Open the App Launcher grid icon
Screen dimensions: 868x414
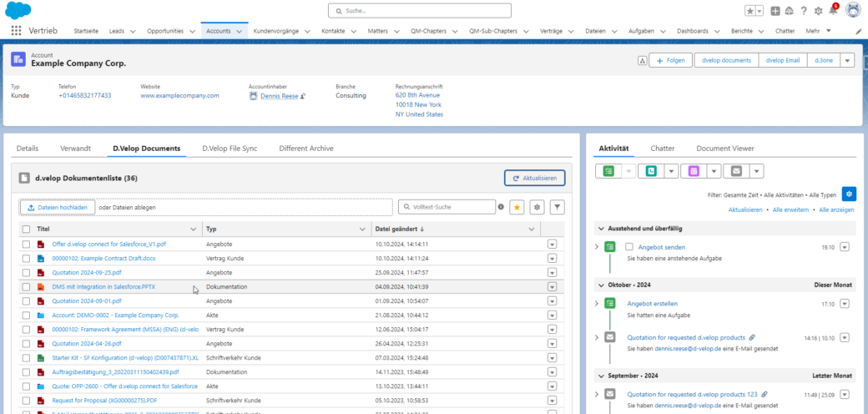tap(16, 31)
